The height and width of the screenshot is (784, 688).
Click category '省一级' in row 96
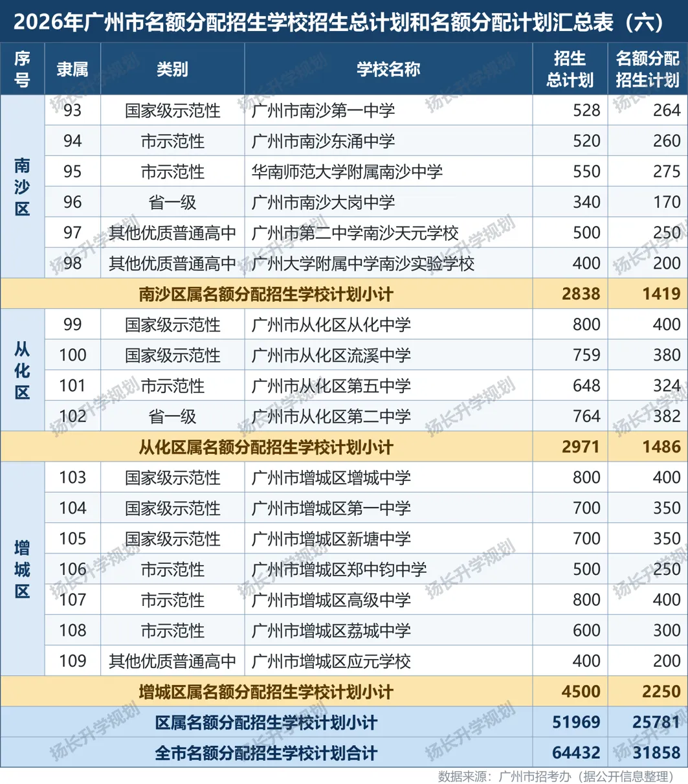click(x=172, y=202)
